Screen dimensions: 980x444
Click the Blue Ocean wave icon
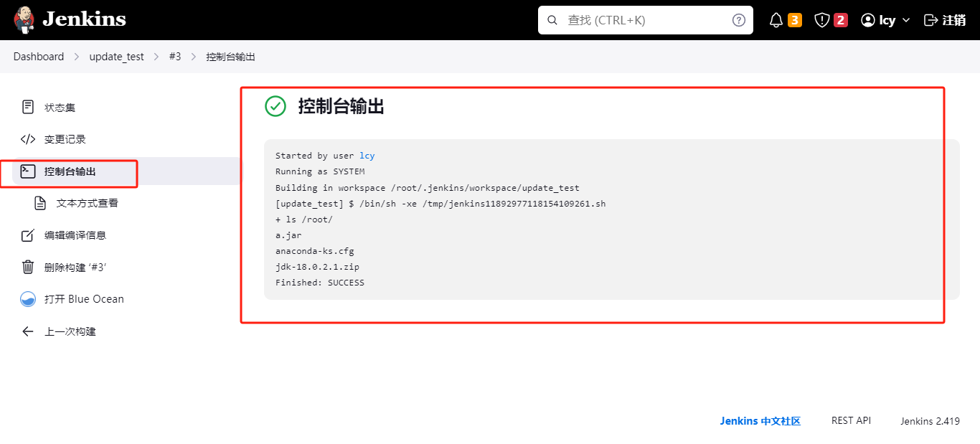[x=28, y=299]
